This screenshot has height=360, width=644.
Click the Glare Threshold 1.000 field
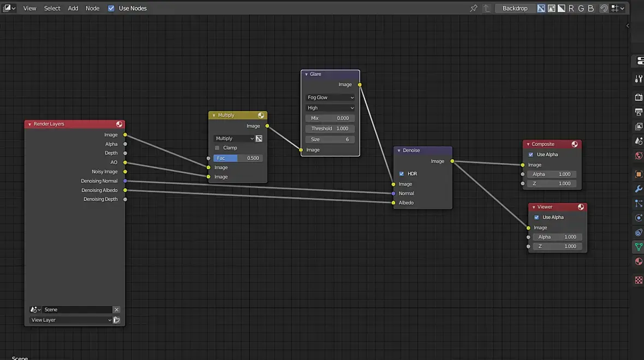330,129
